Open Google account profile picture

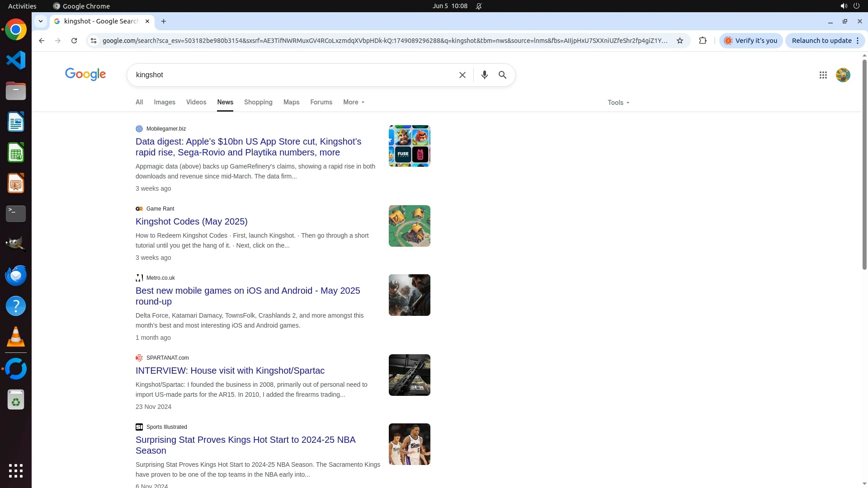pyautogui.click(x=843, y=75)
